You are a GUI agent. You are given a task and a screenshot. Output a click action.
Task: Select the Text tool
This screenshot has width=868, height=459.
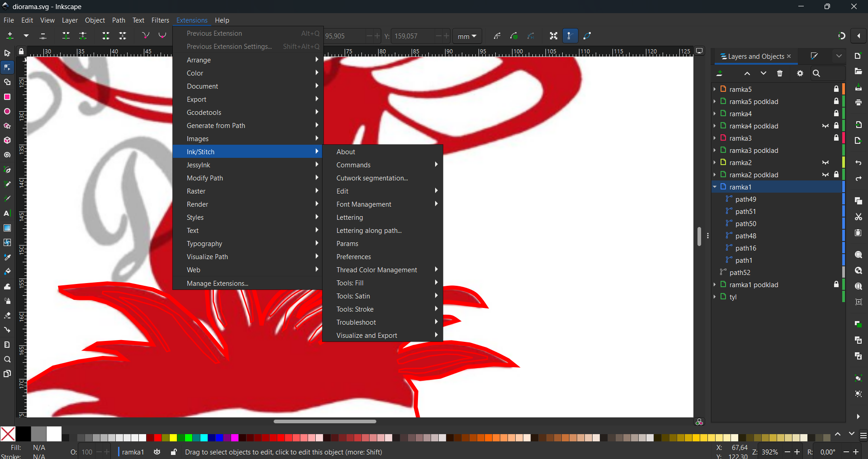coord(7,213)
